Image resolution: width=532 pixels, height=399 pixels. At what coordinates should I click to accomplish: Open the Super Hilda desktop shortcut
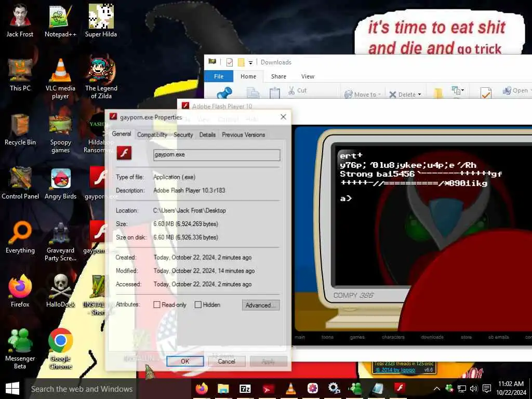(x=101, y=20)
